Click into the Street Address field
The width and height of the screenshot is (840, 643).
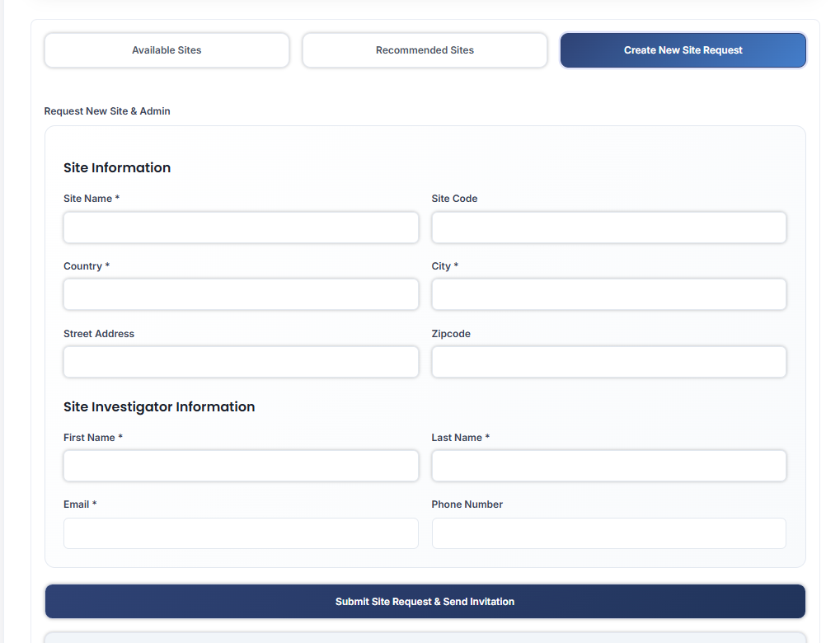coord(241,362)
